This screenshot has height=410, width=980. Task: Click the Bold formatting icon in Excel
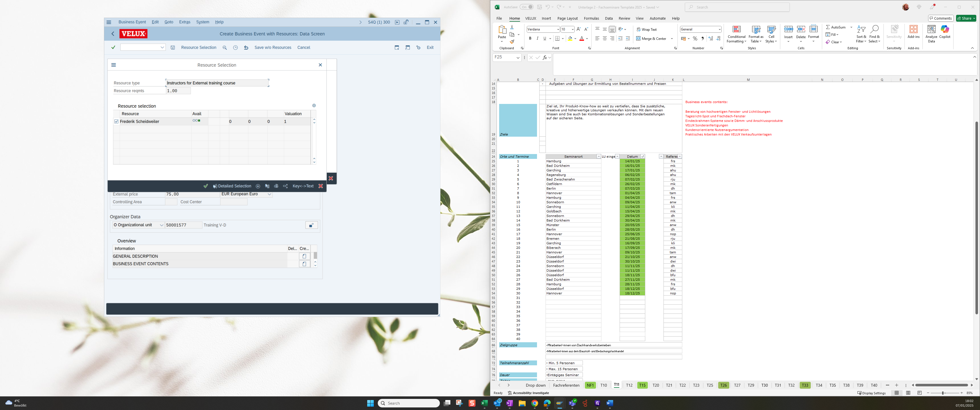point(530,38)
